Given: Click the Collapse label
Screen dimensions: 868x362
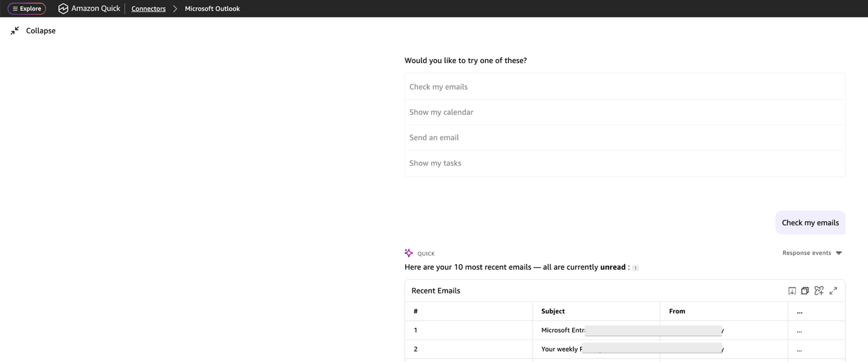Looking at the screenshot, I should click(41, 30).
